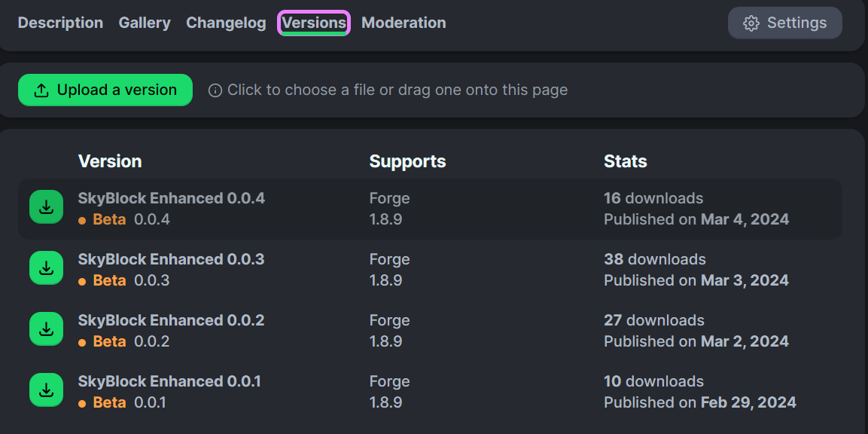Open the Description tab

(60, 23)
